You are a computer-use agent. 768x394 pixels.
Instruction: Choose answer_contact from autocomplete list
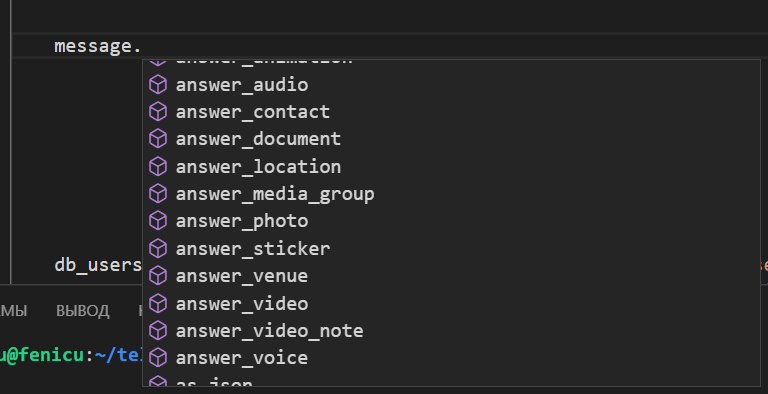(451, 112)
